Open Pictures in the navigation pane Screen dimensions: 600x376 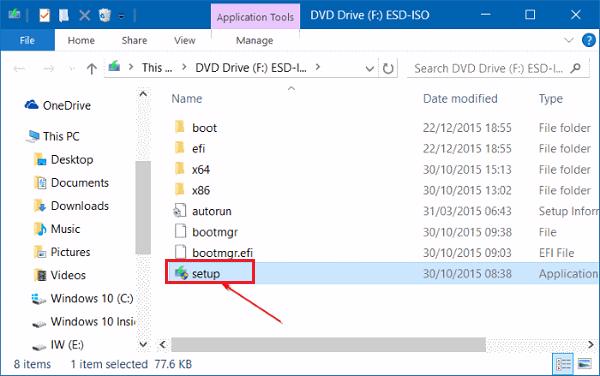pyautogui.click(x=62, y=252)
